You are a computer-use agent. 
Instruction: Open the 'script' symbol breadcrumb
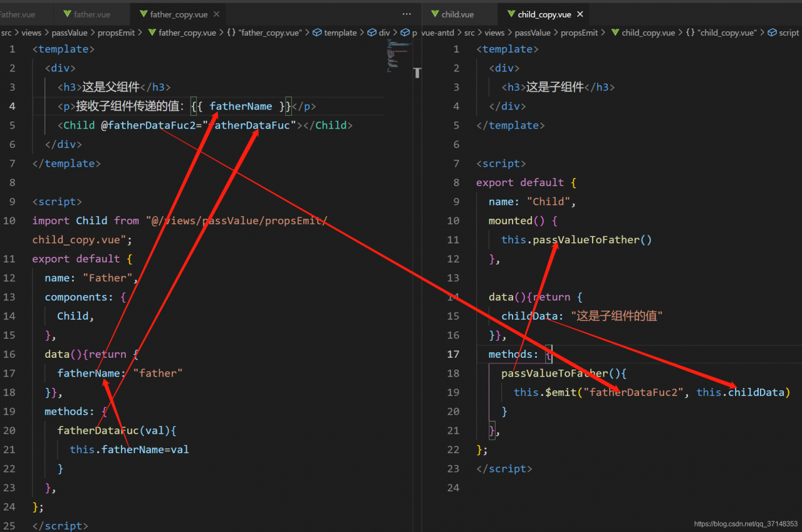[783, 33]
